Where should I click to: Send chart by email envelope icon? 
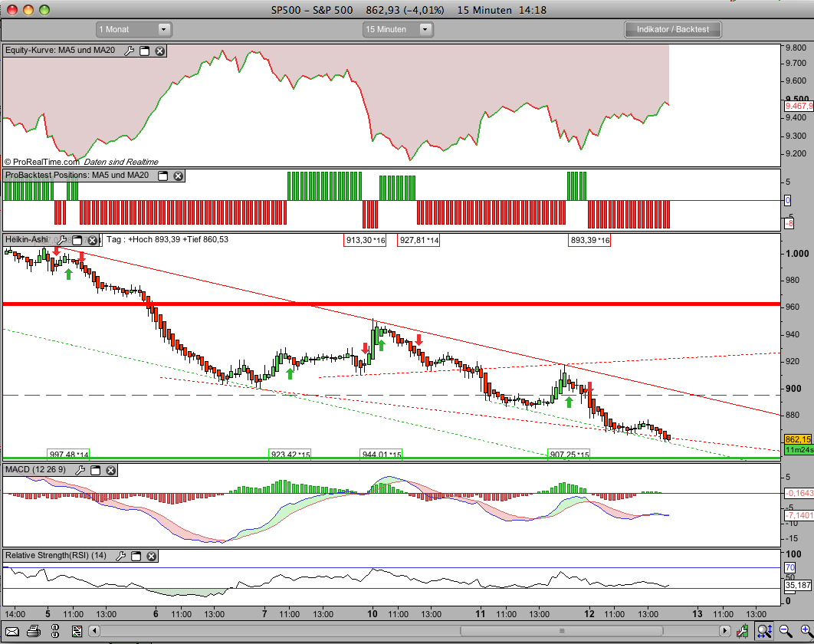click(12, 632)
